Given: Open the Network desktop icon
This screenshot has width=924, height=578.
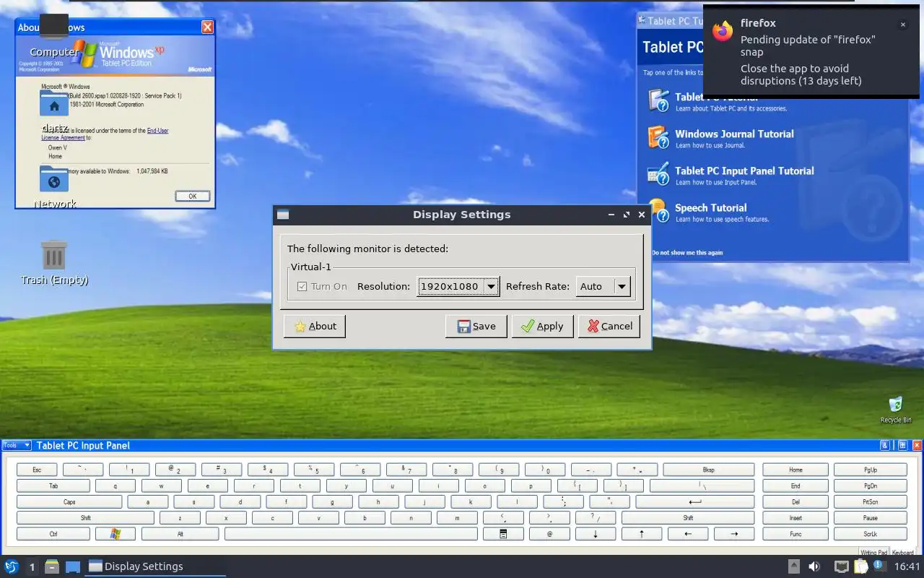Looking at the screenshot, I should pyautogui.click(x=54, y=178).
